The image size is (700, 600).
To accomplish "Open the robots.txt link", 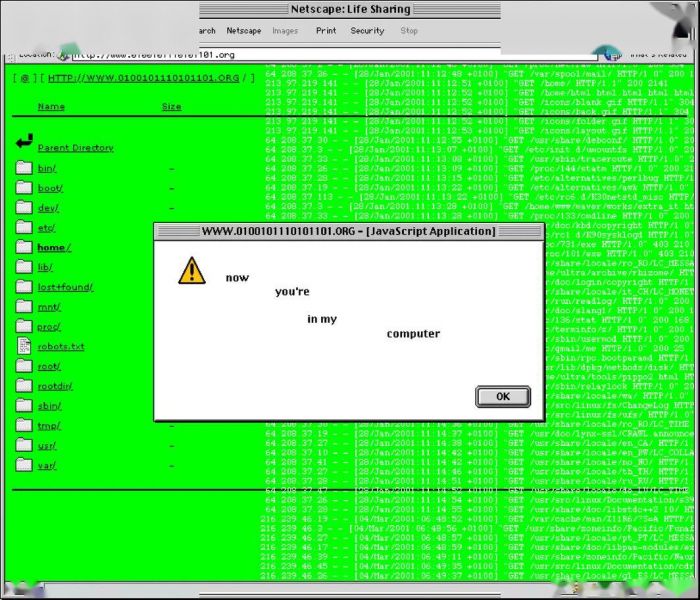I will coord(61,347).
